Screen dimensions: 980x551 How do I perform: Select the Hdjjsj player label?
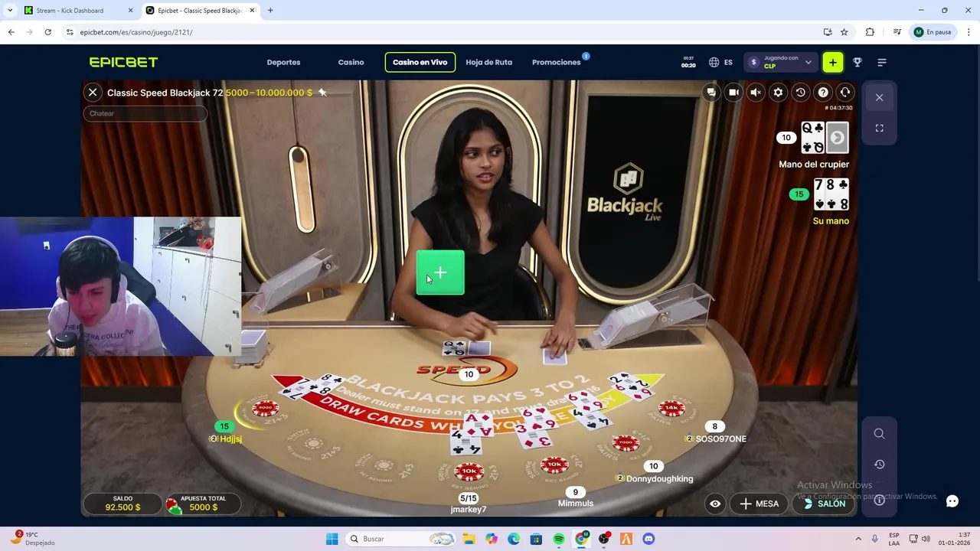(x=230, y=439)
